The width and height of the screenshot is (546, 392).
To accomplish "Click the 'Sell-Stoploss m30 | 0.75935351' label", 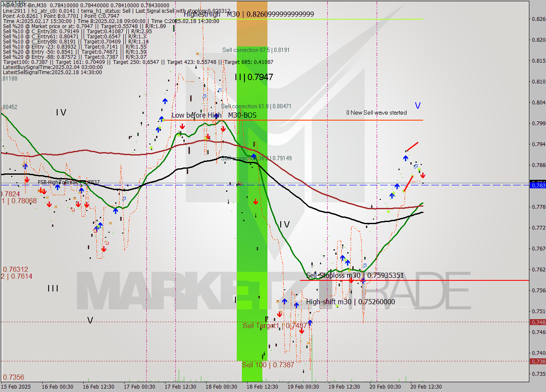I will coord(355,275).
